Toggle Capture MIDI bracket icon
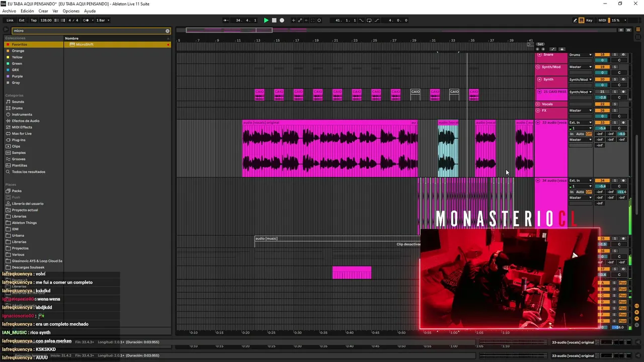This screenshot has height=362, width=644. click(312, 20)
